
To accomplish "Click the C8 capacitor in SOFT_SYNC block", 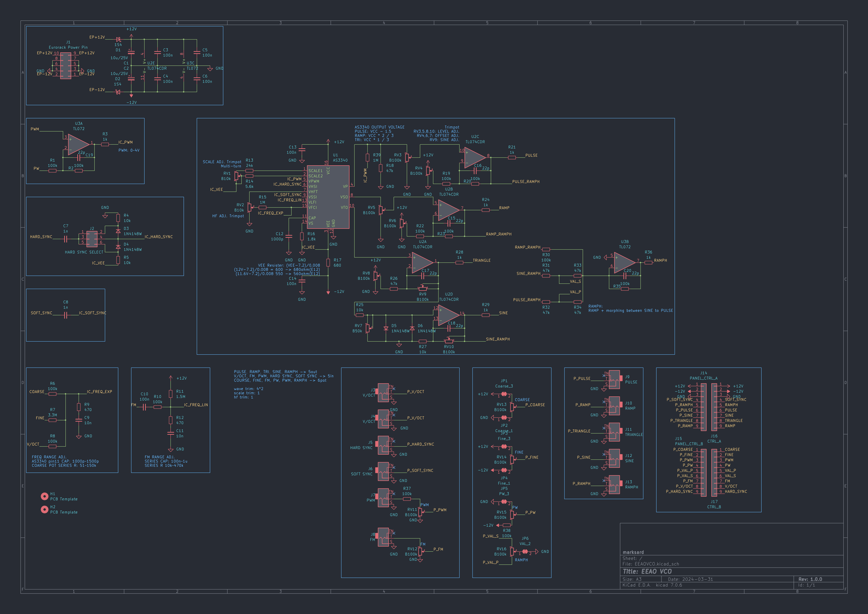I will click(65, 315).
